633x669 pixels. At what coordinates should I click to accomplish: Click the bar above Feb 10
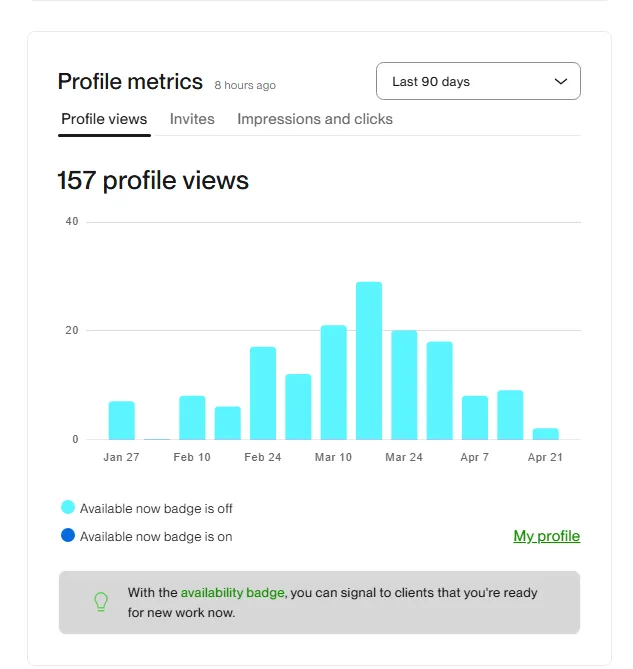(x=192, y=418)
